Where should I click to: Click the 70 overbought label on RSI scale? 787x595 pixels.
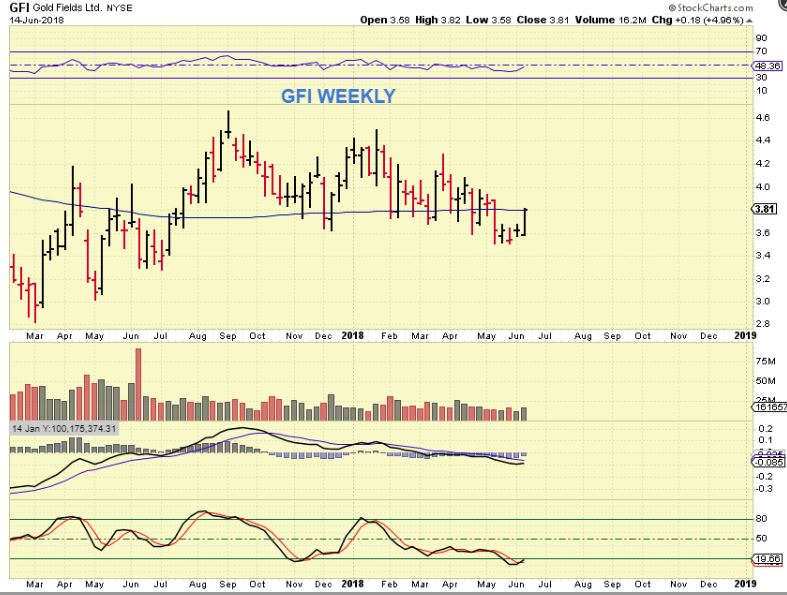point(761,51)
